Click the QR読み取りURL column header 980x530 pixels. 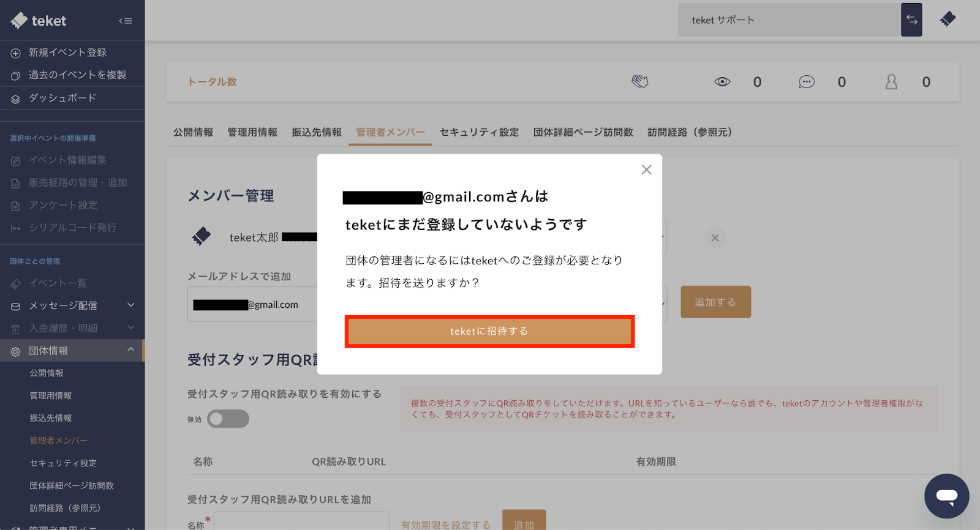click(x=349, y=461)
